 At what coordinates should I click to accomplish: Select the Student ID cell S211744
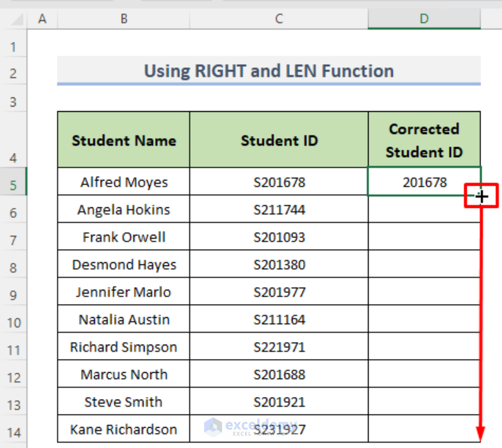(x=279, y=209)
